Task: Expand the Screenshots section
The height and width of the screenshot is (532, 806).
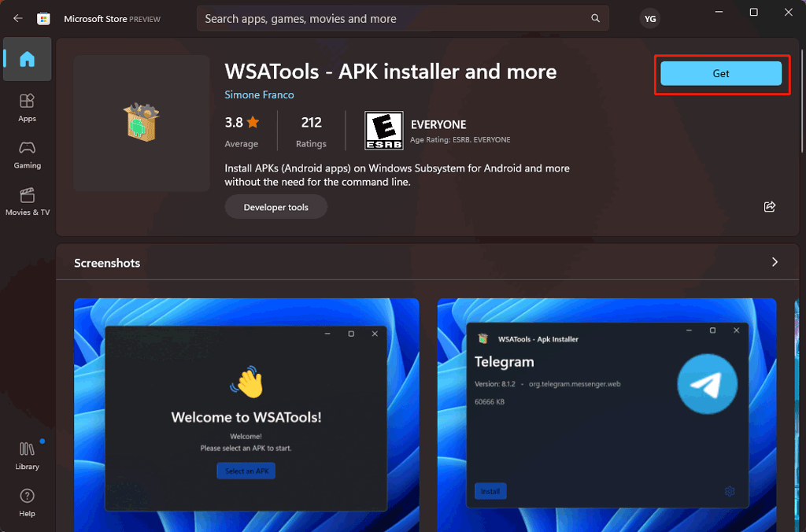Action: point(774,262)
